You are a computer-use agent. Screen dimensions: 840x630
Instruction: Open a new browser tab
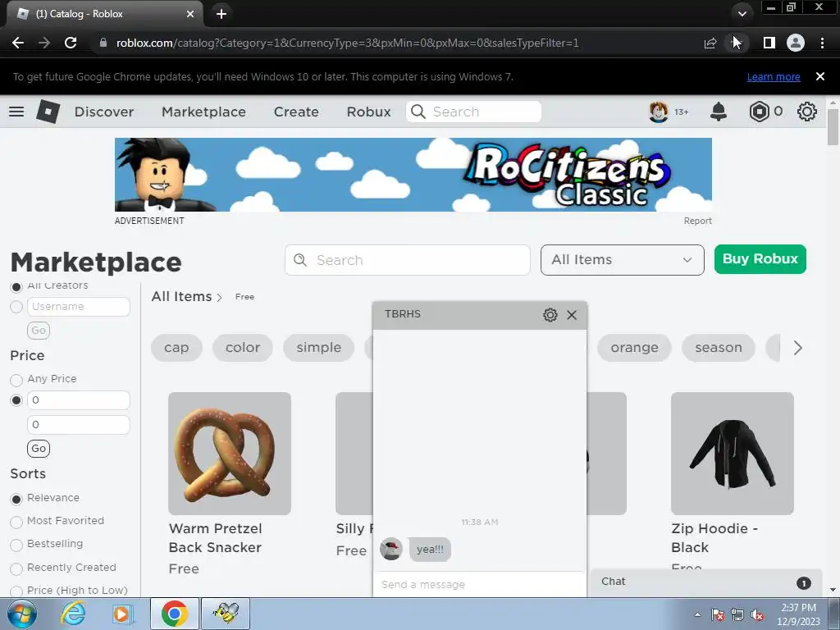point(221,14)
